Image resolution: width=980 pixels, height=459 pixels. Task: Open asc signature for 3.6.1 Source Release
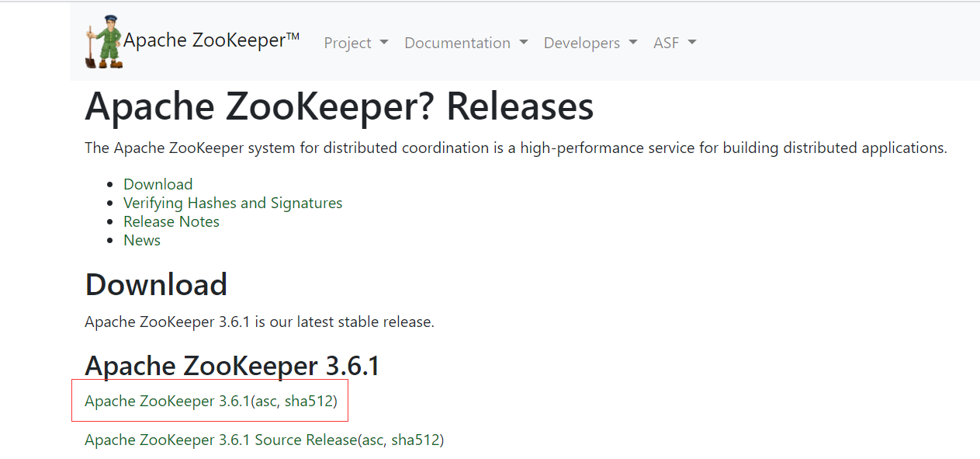(x=372, y=440)
